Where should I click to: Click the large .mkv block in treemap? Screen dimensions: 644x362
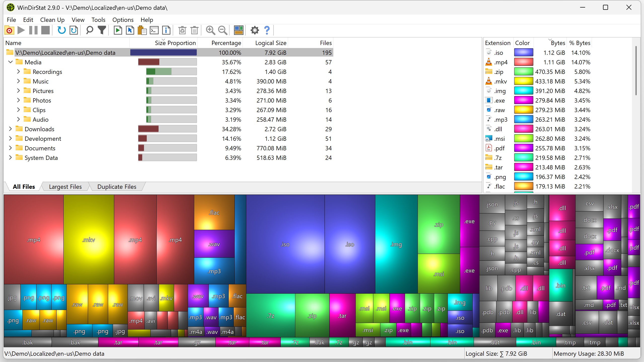pyautogui.click(x=89, y=240)
